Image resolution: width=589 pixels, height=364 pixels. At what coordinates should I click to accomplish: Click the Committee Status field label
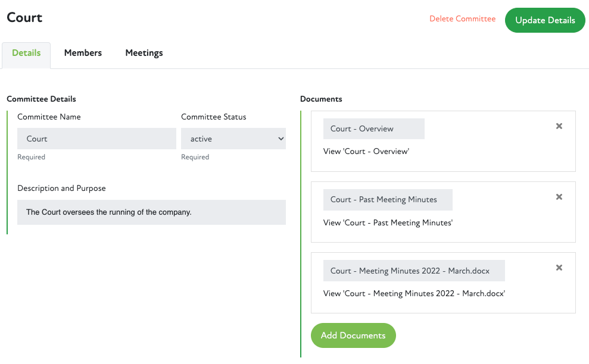(214, 117)
